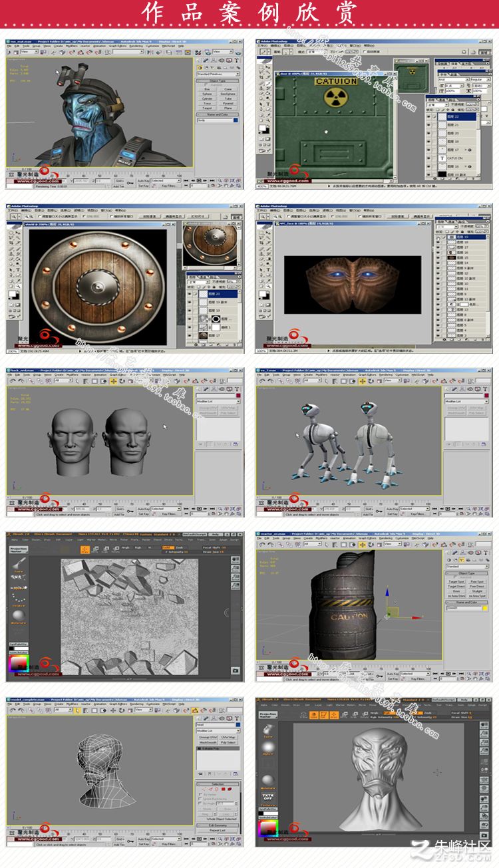Image resolution: width=499 pixels, height=868 pixels.
Task: Click Teapot button in alien soldier window
Action: tap(207, 108)
